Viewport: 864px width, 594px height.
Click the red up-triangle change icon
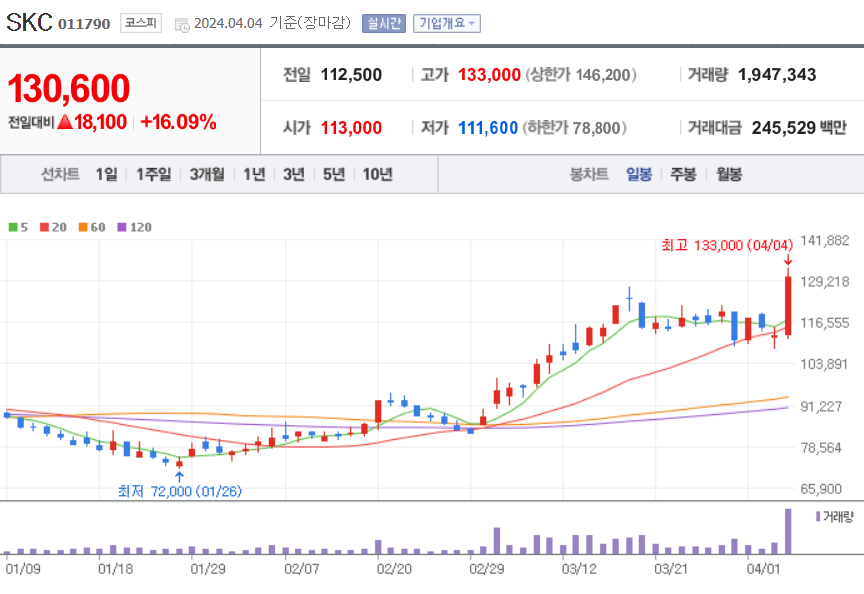coord(65,122)
